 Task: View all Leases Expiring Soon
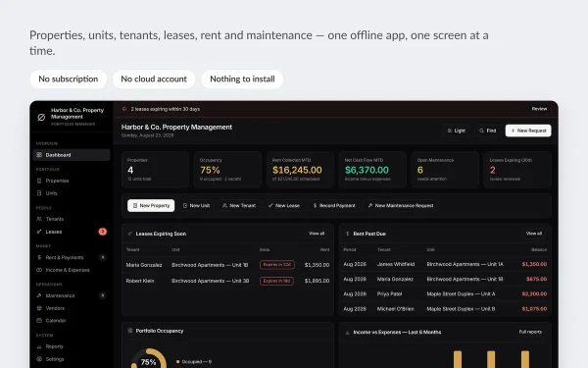(317, 234)
